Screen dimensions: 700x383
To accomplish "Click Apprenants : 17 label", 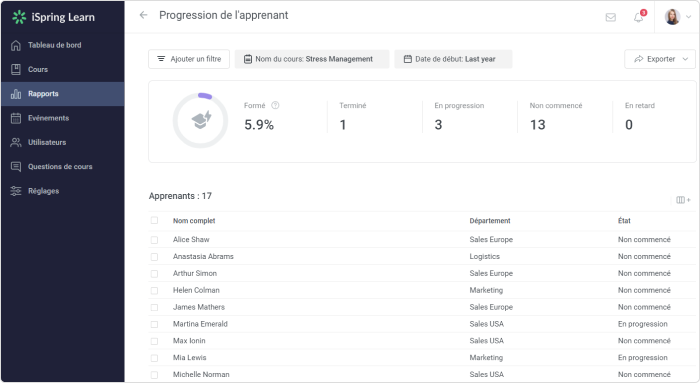I will point(180,196).
